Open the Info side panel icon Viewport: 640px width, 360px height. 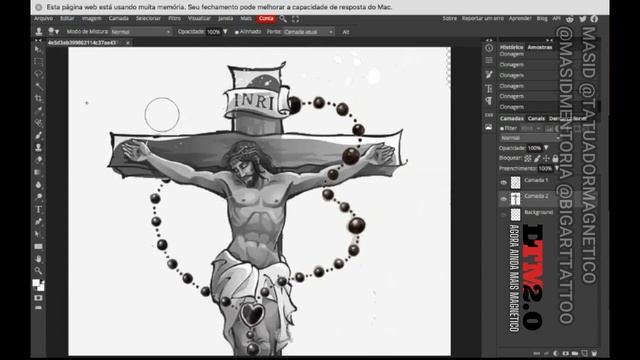(489, 48)
